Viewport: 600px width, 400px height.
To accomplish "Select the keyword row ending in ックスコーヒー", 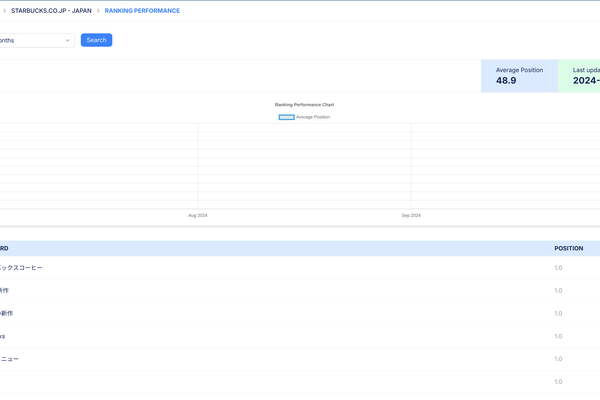I will pyautogui.click(x=22, y=268).
